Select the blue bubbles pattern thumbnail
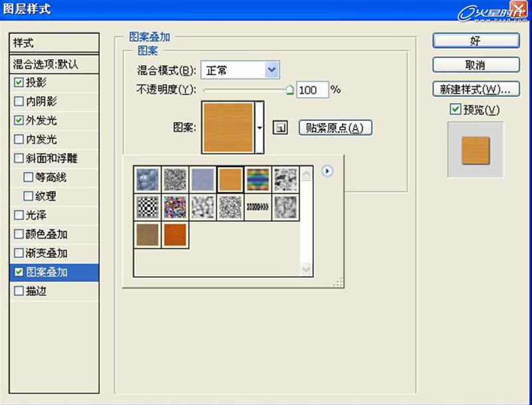Screen dimensions: 532x405 (148, 180)
